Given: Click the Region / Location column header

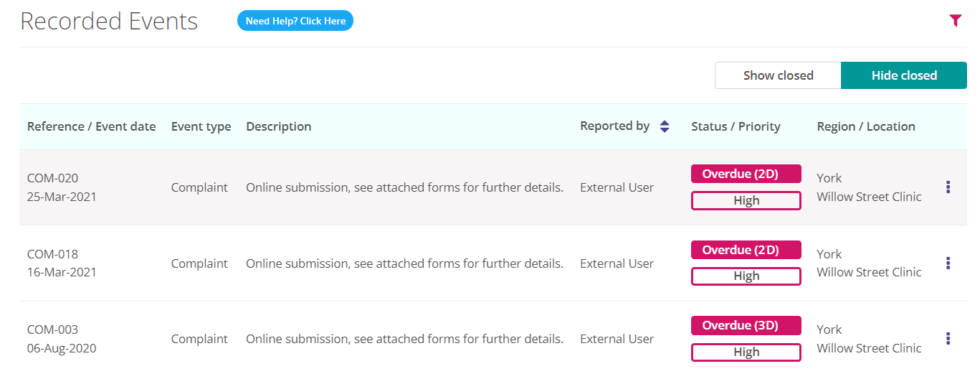Looking at the screenshot, I should click(x=866, y=126).
